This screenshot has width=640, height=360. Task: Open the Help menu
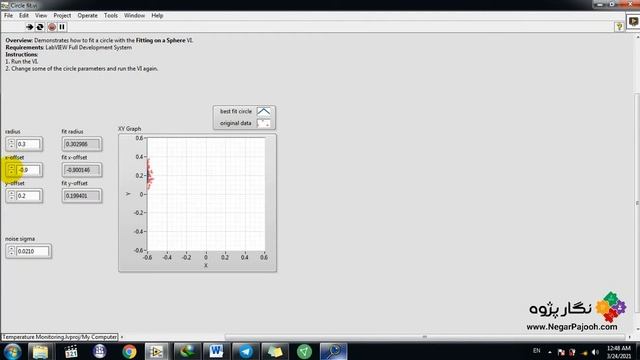pos(157,16)
